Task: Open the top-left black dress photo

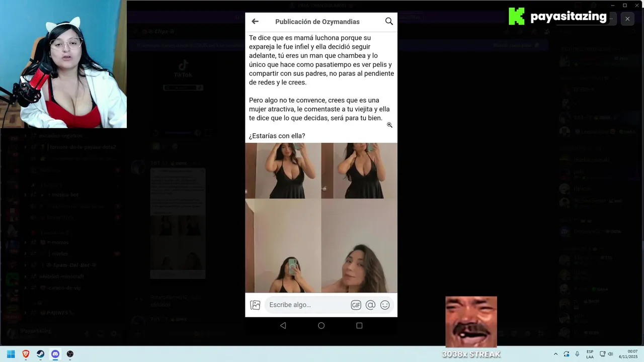Action: point(283,170)
